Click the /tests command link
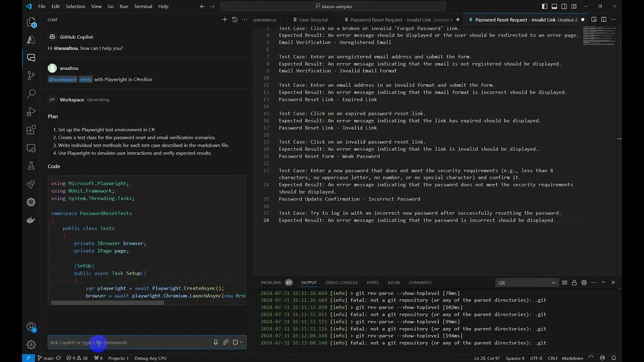 tap(86, 79)
